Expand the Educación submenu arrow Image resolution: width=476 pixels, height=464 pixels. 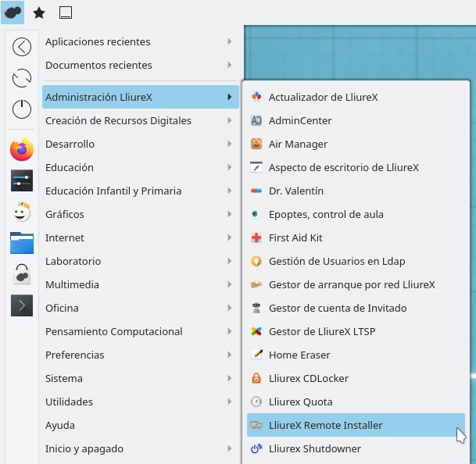[229, 167]
